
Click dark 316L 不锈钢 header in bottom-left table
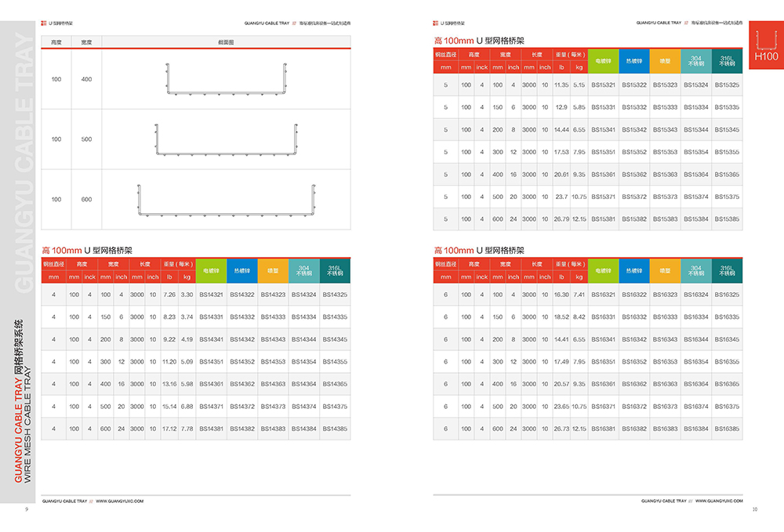[x=335, y=270]
